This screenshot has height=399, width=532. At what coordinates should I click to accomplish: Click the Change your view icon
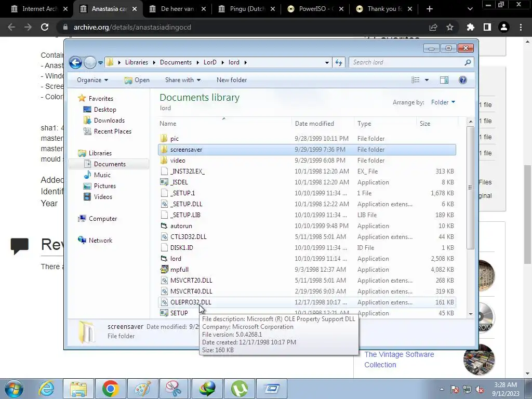[x=415, y=80]
